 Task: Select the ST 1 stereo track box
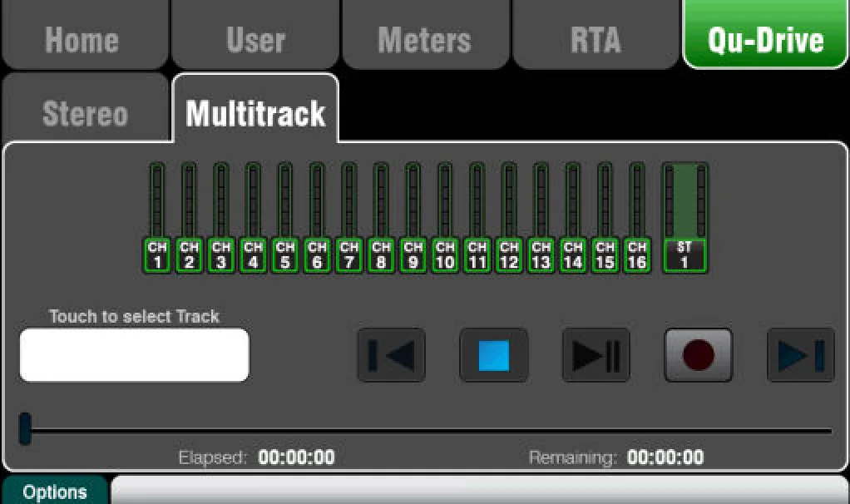pyautogui.click(x=684, y=254)
